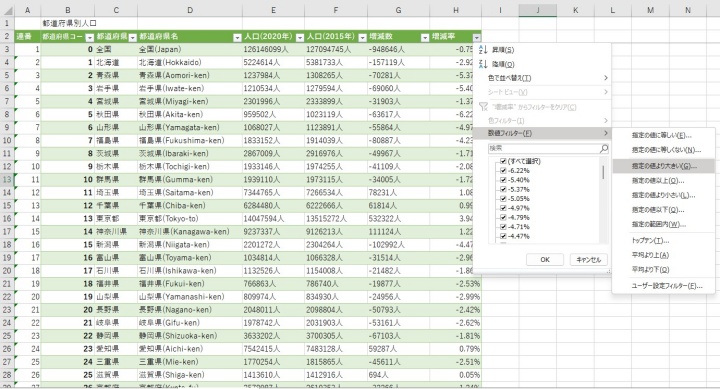Choose 平均より上 filter option
Image resolution: width=720 pixels, height=389 pixels.
[664, 255]
